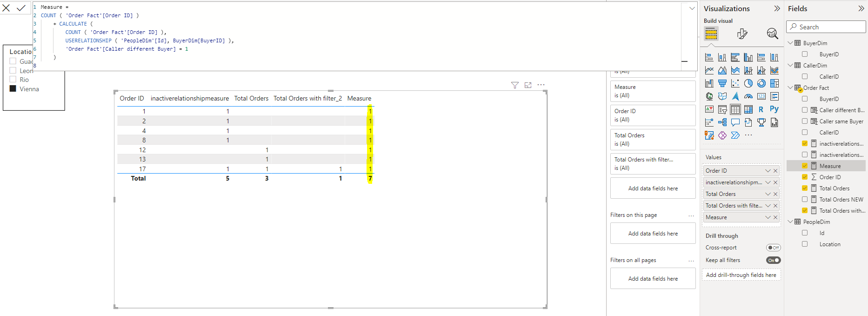This screenshot has height=316, width=868.
Task: Choose the decomposition tree visual
Action: pos(722,122)
